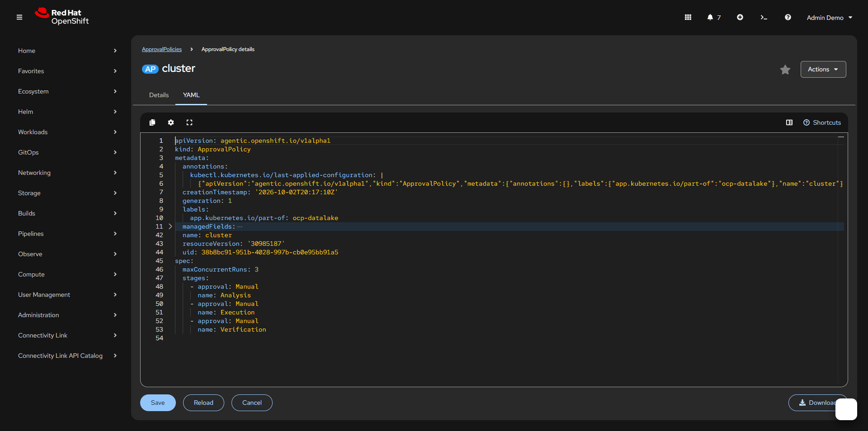Viewport: 868px width, 431px height.
Task: Expand the Home navigation section
Action: pos(67,51)
